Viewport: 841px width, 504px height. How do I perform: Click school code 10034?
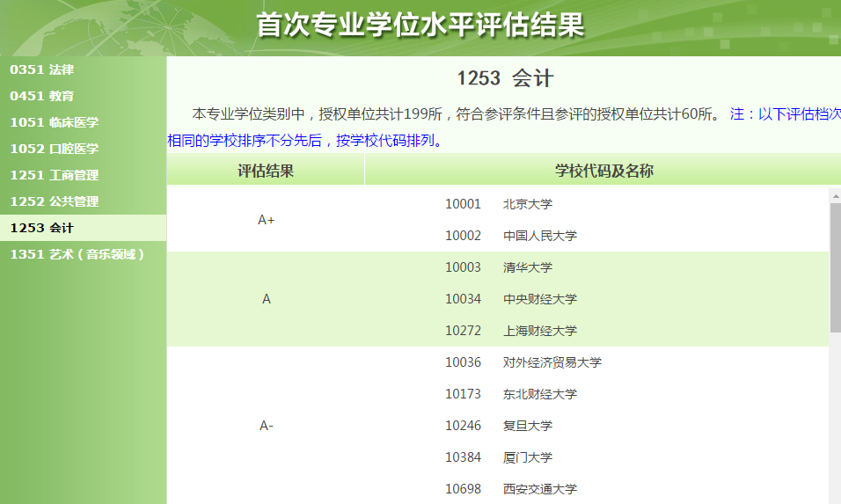pos(463,299)
